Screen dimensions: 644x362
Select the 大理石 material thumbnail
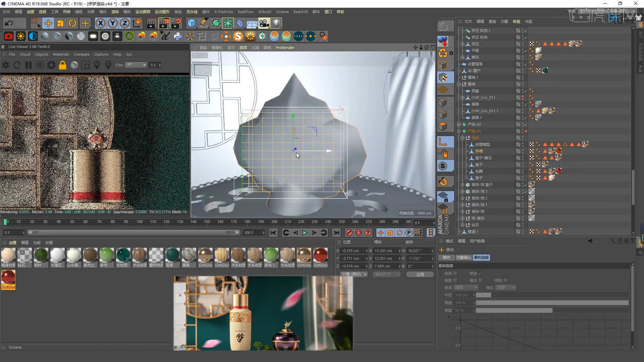click(57, 255)
